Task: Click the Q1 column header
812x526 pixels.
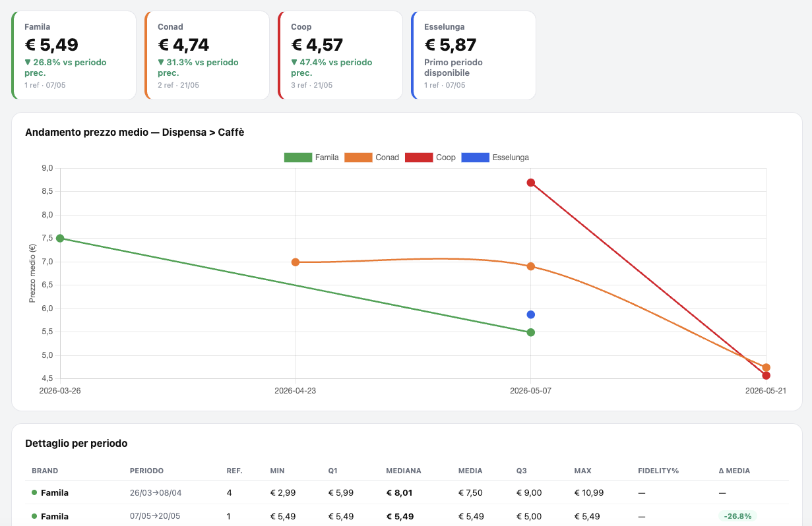Action: [333, 471]
